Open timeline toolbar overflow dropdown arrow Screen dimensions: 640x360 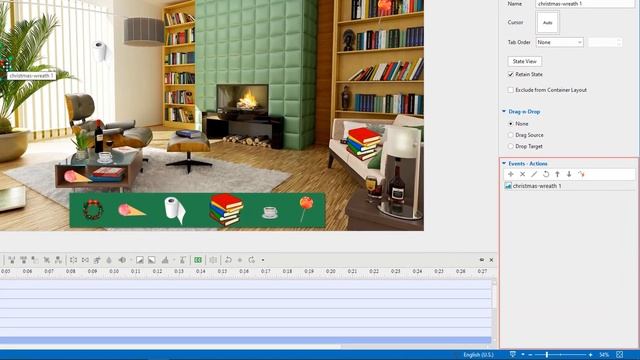263,260
